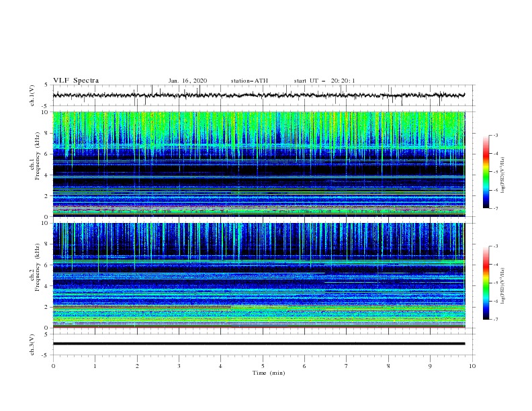Click the ch.2 colorbar 'log(PSD)(V²/Hz)' label
The height and width of the screenshot is (411, 532).
coord(502,286)
